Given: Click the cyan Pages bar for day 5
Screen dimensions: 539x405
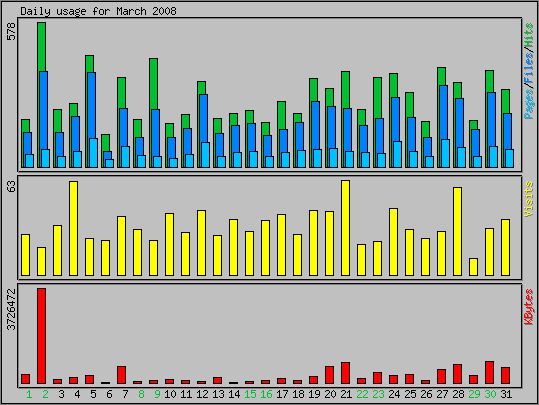Looking at the screenshot, I should (x=94, y=153).
